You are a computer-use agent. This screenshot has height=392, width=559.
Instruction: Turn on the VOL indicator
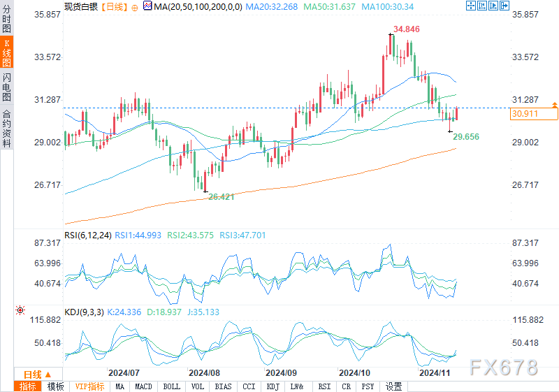198,386
